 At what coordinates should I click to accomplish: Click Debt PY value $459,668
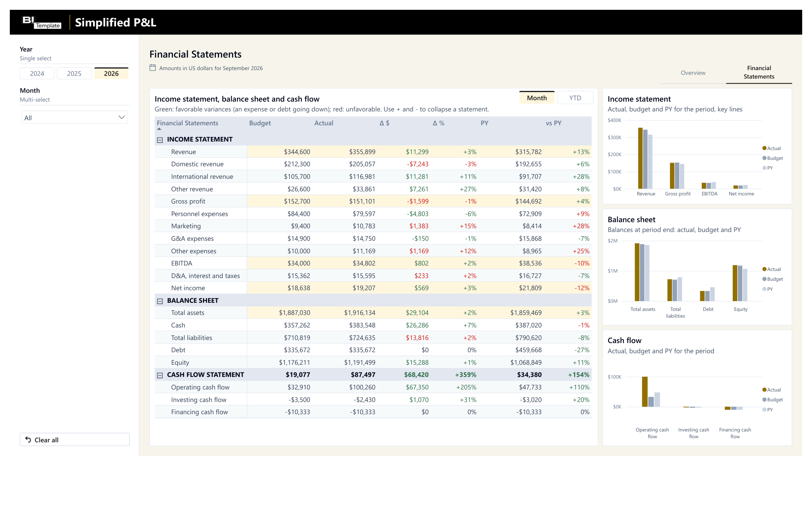pyautogui.click(x=528, y=350)
